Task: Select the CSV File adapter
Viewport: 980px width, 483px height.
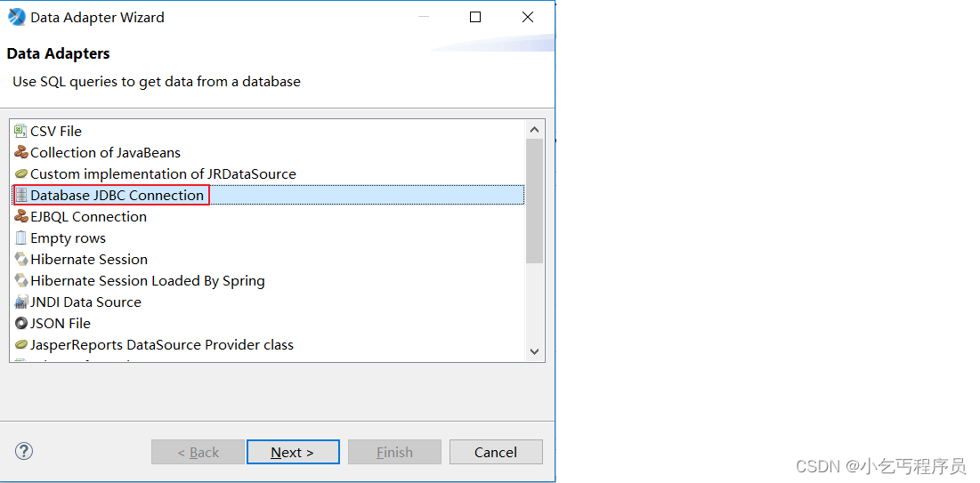Action: 268,132
